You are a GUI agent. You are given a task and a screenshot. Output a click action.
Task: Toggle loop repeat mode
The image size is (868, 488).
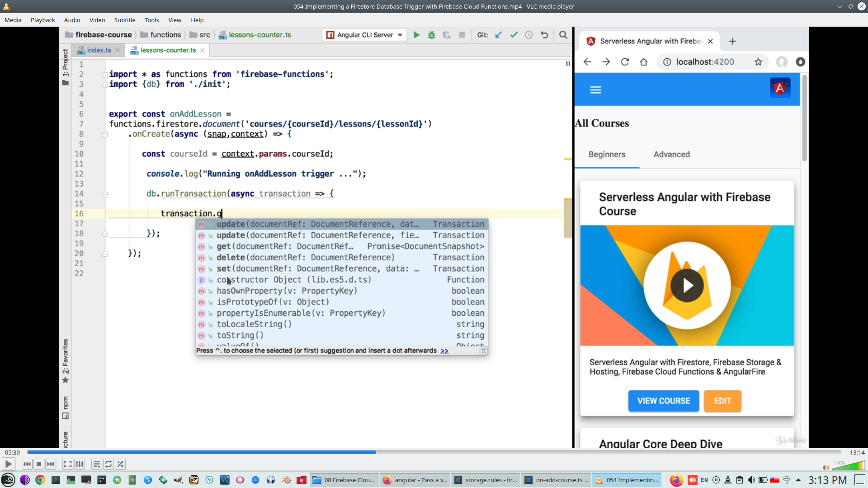(x=108, y=464)
